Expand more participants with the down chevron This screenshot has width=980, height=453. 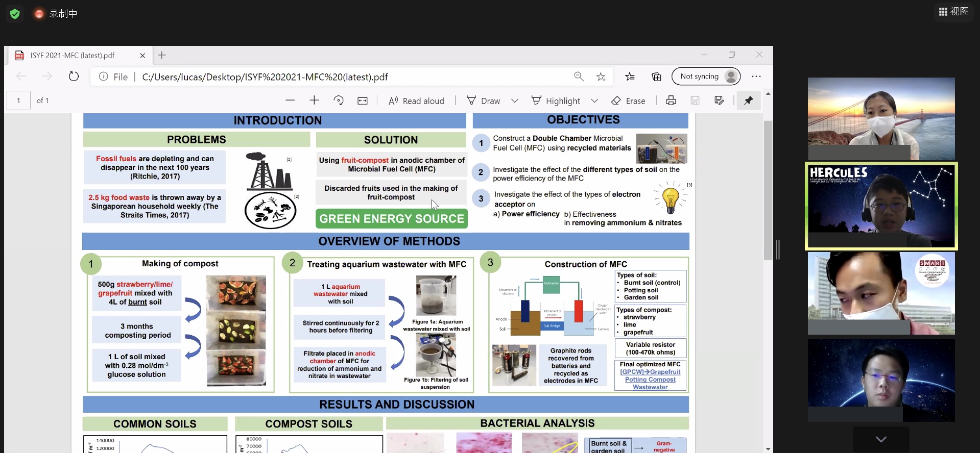(881, 439)
